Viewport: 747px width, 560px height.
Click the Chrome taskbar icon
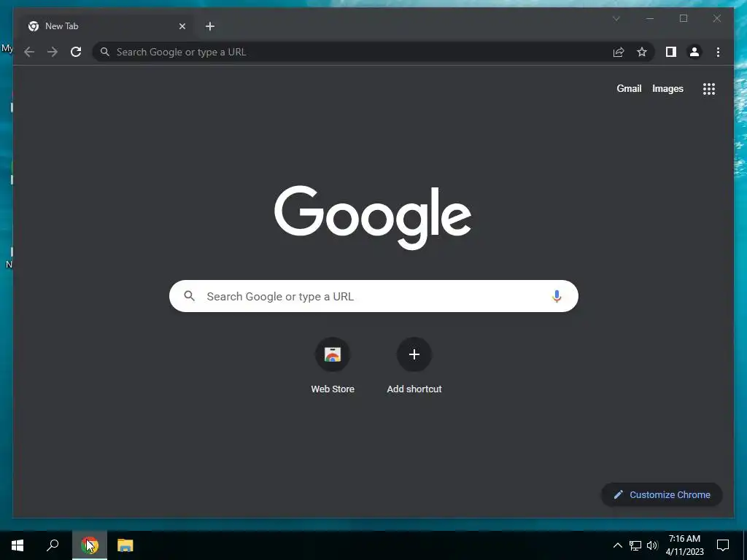pyautogui.click(x=90, y=545)
